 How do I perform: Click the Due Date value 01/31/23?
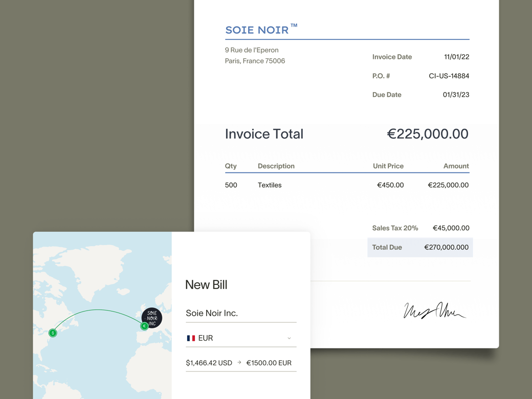456,95
